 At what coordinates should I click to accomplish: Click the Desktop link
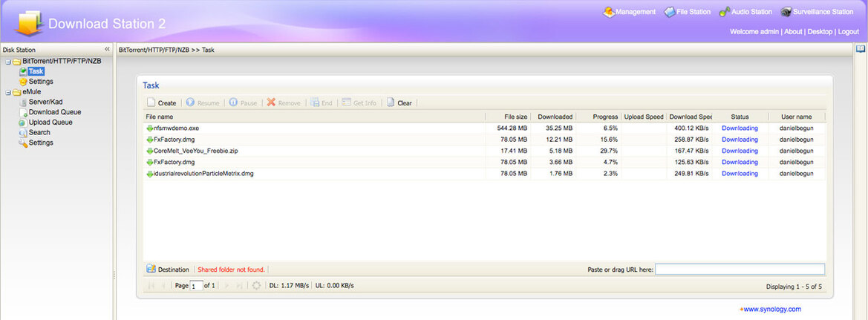point(819,32)
